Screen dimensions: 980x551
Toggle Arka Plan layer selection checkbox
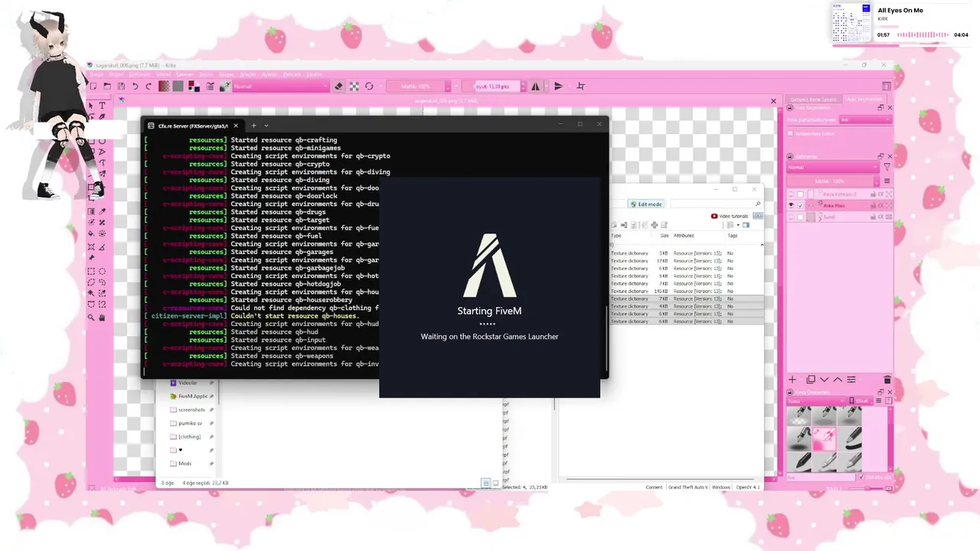[800, 206]
